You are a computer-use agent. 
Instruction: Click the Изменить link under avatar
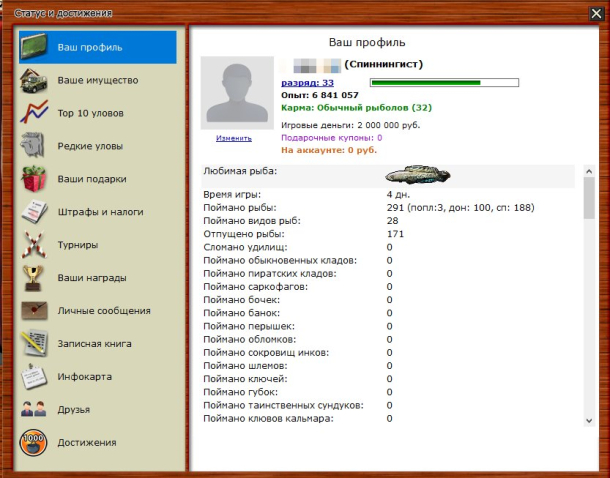[234, 138]
